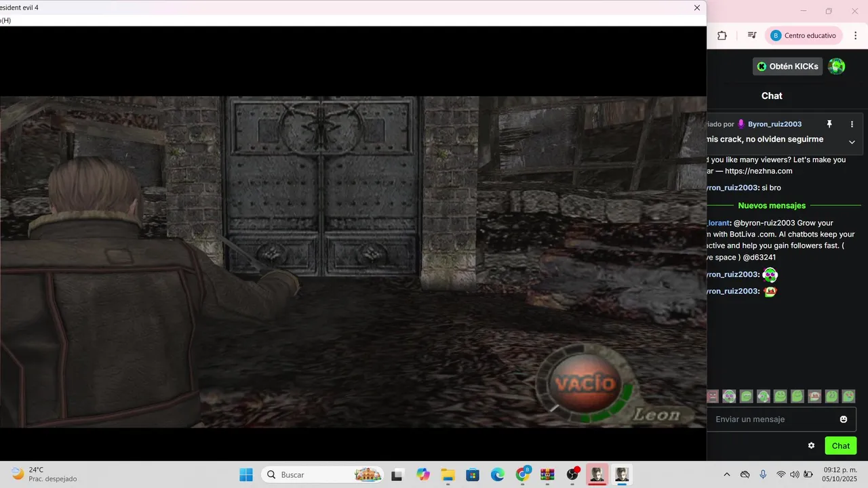Open the media controls icon in Chrome toolbar
868x488 pixels.
tap(752, 35)
